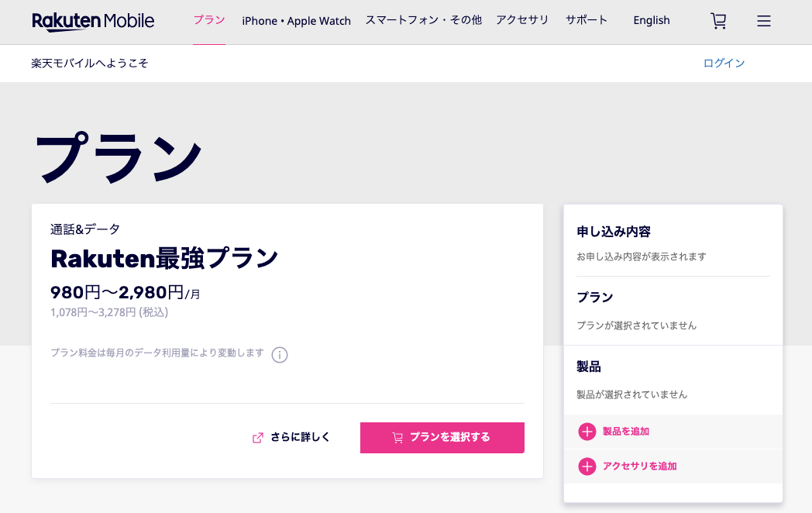Image resolution: width=812 pixels, height=513 pixels.
Task: Click the pink plus icon for 製品を追加
Action: point(587,432)
